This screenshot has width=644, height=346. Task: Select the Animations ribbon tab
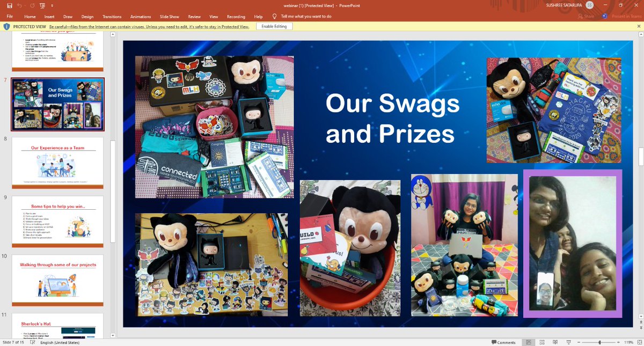pos(141,17)
